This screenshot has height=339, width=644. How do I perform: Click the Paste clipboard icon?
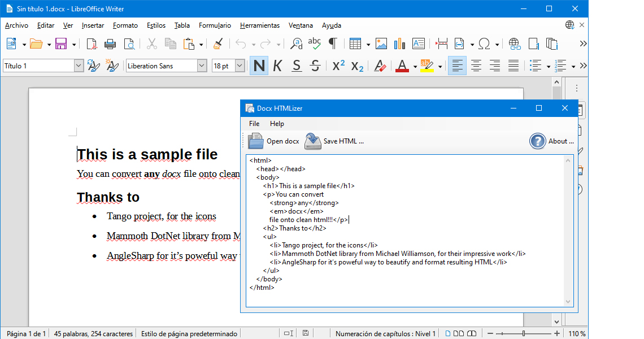click(189, 44)
